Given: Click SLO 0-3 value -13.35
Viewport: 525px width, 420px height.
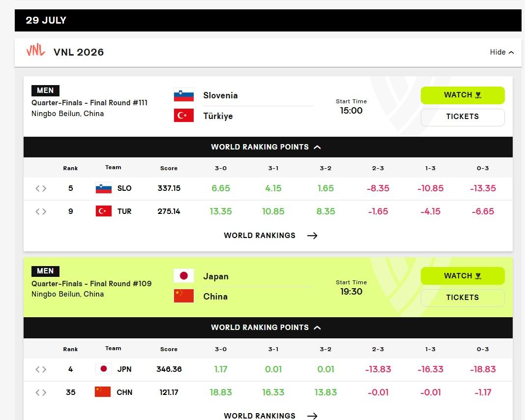Looking at the screenshot, I should click(x=483, y=188).
